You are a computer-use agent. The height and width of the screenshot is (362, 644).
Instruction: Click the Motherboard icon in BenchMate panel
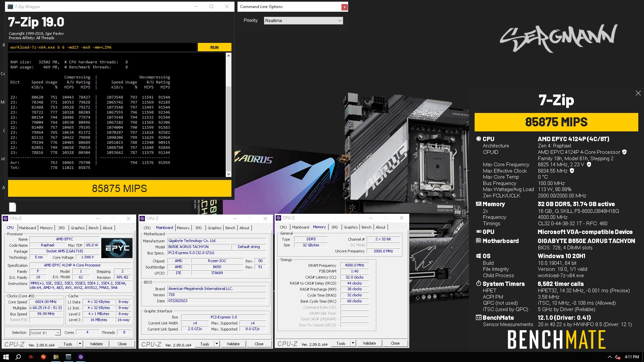(x=479, y=241)
